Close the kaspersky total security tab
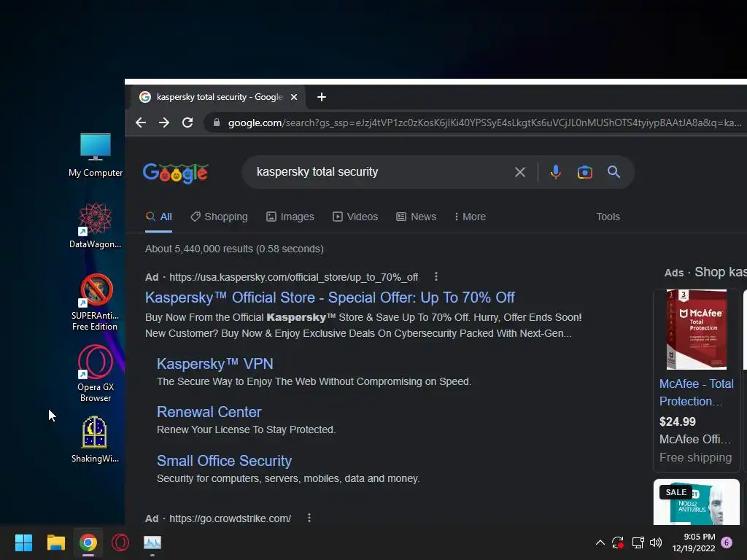Image resolution: width=747 pixels, height=560 pixels. click(x=294, y=97)
